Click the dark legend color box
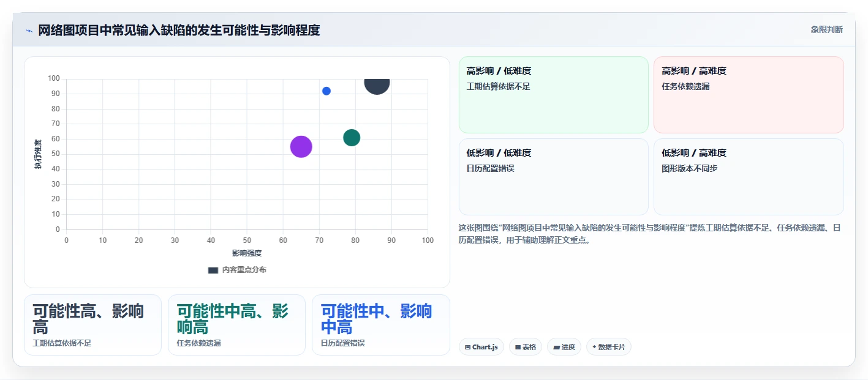This screenshot has width=868, height=380. point(213,270)
